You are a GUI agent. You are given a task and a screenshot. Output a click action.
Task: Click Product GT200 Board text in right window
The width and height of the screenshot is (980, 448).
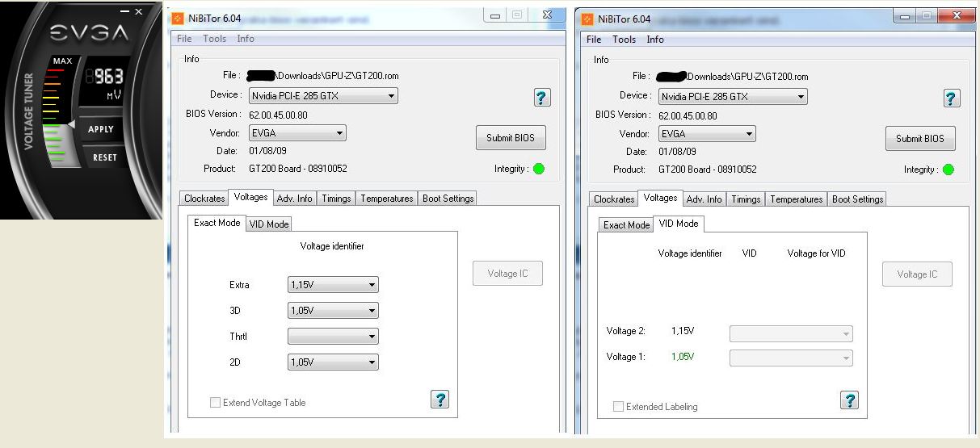708,170
